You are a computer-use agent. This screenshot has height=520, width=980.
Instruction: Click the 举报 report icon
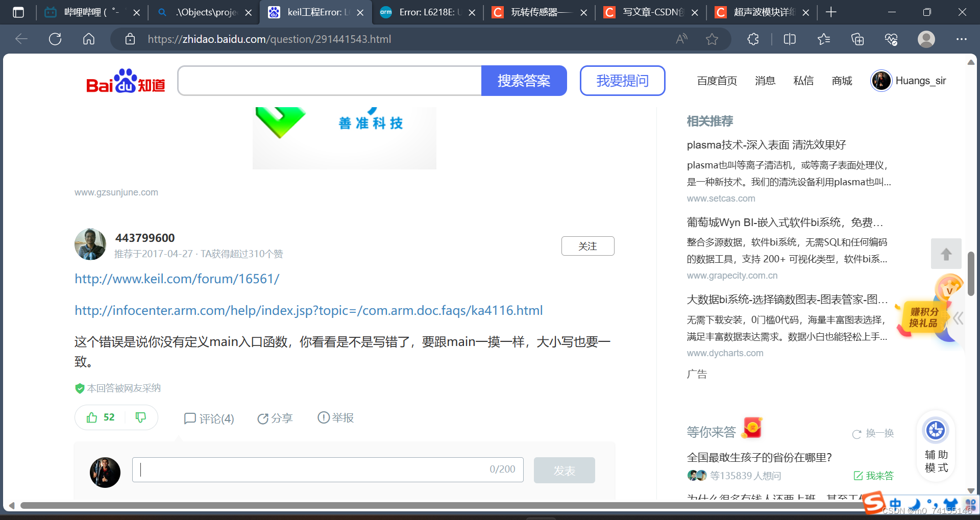pos(335,417)
